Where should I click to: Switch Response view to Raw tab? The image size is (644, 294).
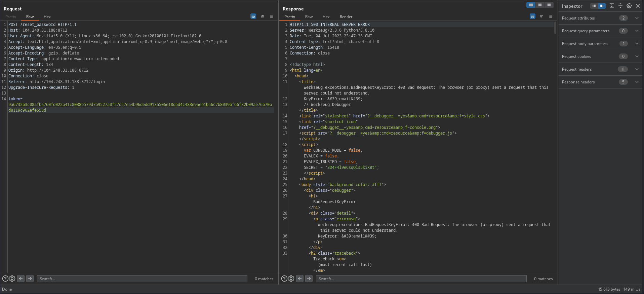coord(309,17)
